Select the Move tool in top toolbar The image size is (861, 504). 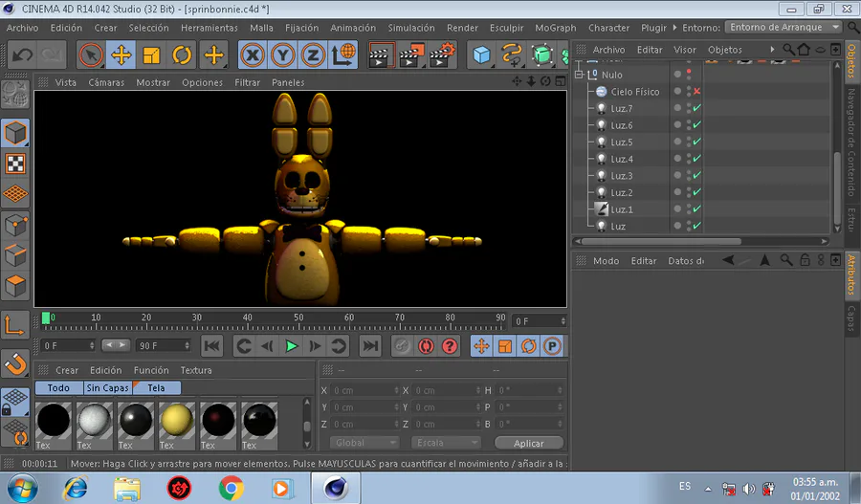[x=121, y=55]
